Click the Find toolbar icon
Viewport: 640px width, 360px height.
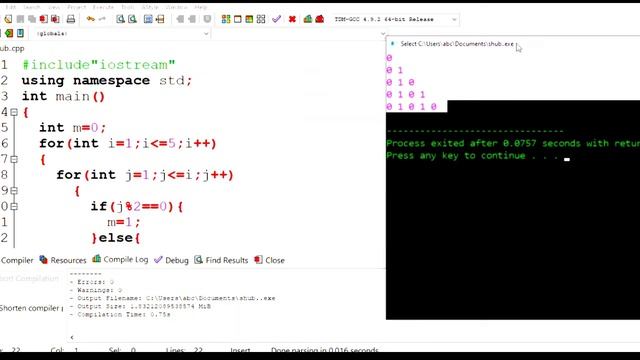coord(120,19)
